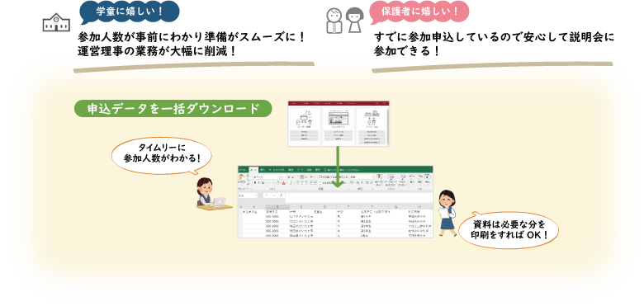Image resolution: width=644 pixels, height=306 pixels.
Task: Click the fx insert function icon
Action: pos(281,195)
